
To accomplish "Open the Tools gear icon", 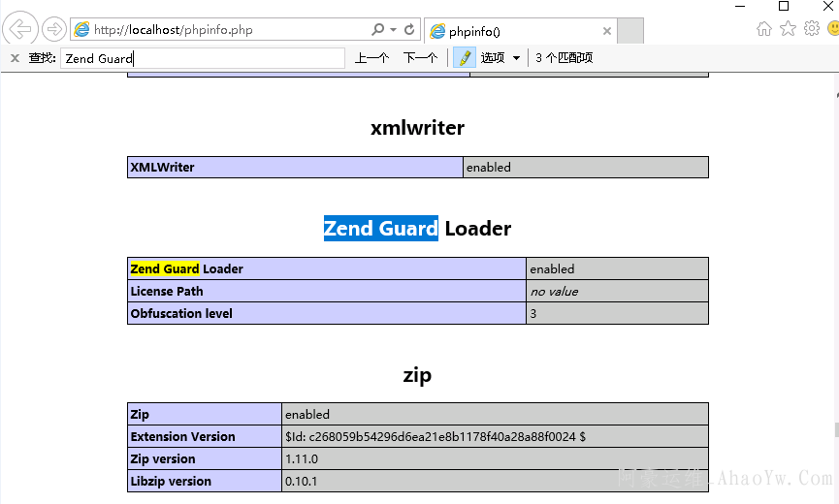I will (812, 29).
